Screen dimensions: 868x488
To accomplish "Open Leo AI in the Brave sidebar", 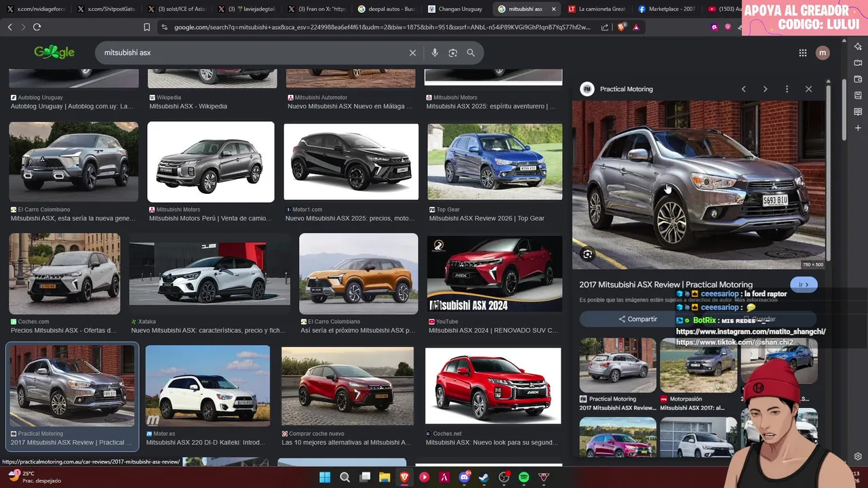I will tap(858, 47).
